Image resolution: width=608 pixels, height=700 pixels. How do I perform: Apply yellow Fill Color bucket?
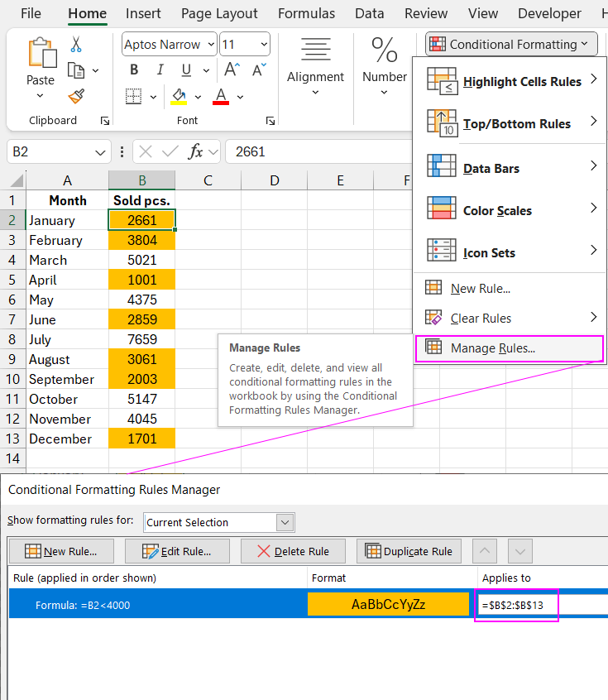[179, 97]
